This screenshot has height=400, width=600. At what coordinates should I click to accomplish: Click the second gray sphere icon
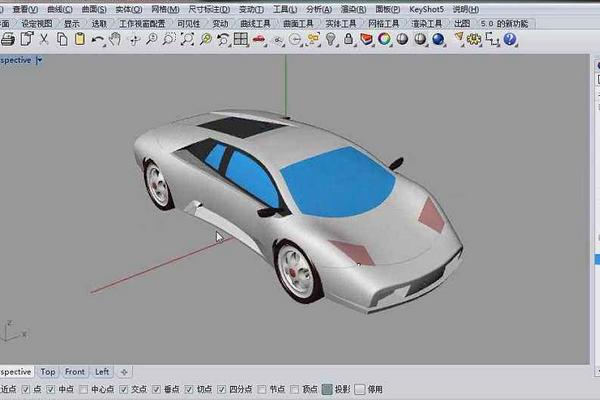pos(420,39)
